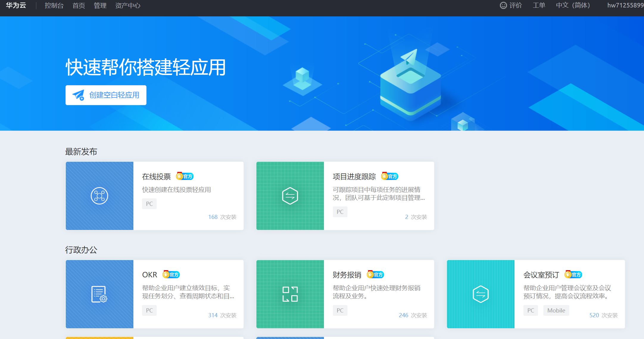Click the paper plane icon on create button
The height and width of the screenshot is (339, 644).
(79, 95)
